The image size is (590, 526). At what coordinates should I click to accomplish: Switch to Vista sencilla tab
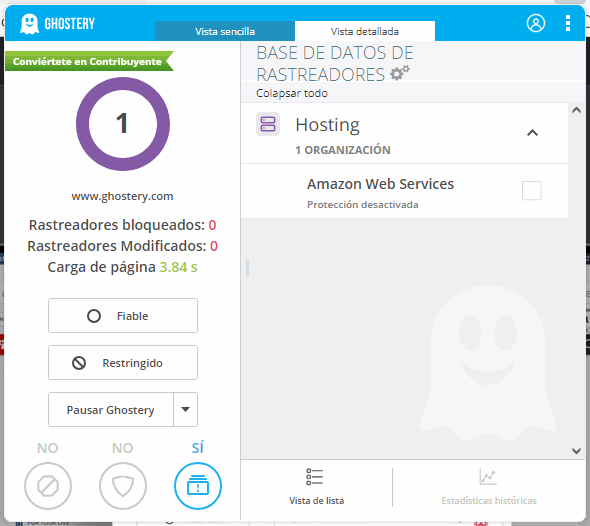tap(225, 31)
